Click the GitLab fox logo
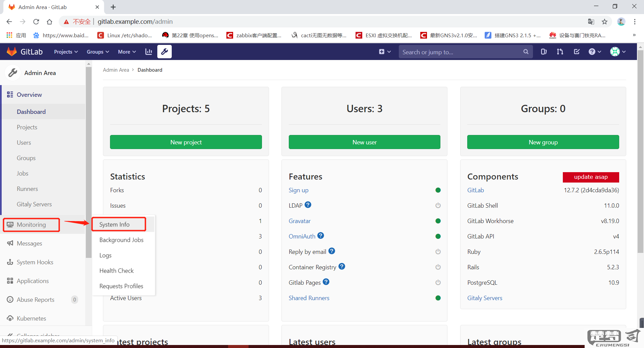The width and height of the screenshot is (644, 348). pyautogui.click(x=12, y=52)
